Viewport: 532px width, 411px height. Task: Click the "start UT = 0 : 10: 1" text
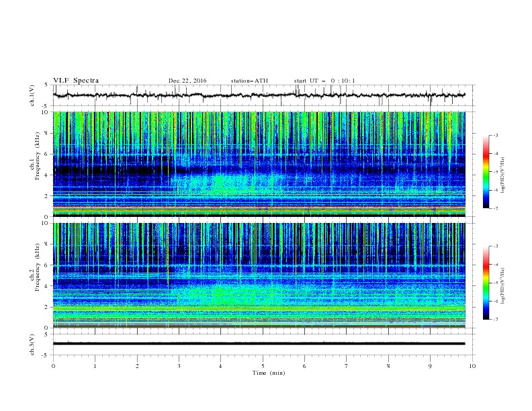(x=324, y=81)
